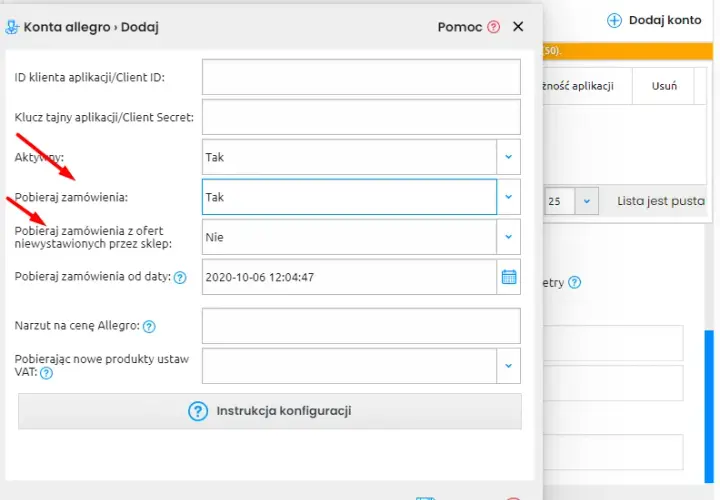This screenshot has width=720, height=500.
Task: Close the Konta allegro Dodaj dialog
Action: (x=518, y=27)
